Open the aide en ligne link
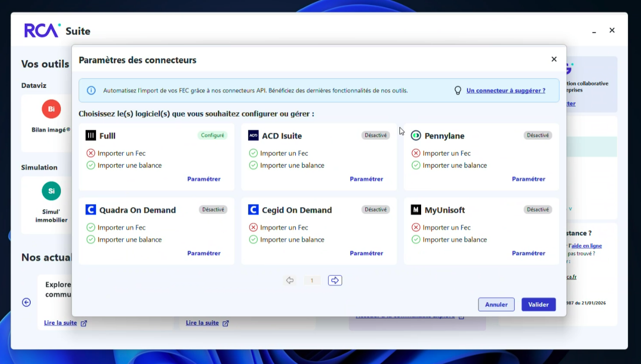This screenshot has width=641, height=364. click(587, 246)
